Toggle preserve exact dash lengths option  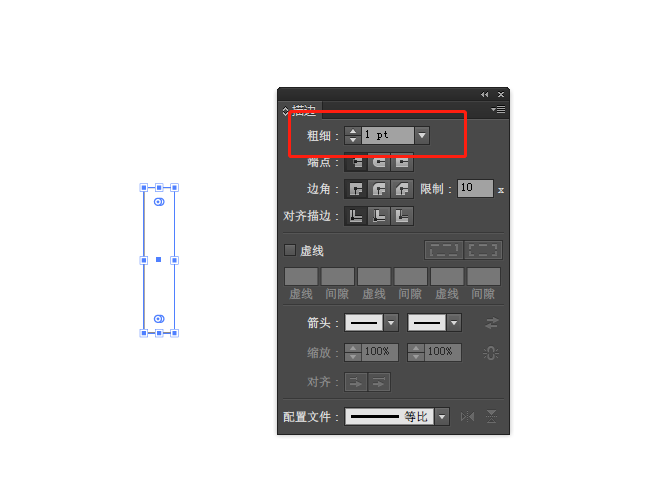[x=444, y=250]
